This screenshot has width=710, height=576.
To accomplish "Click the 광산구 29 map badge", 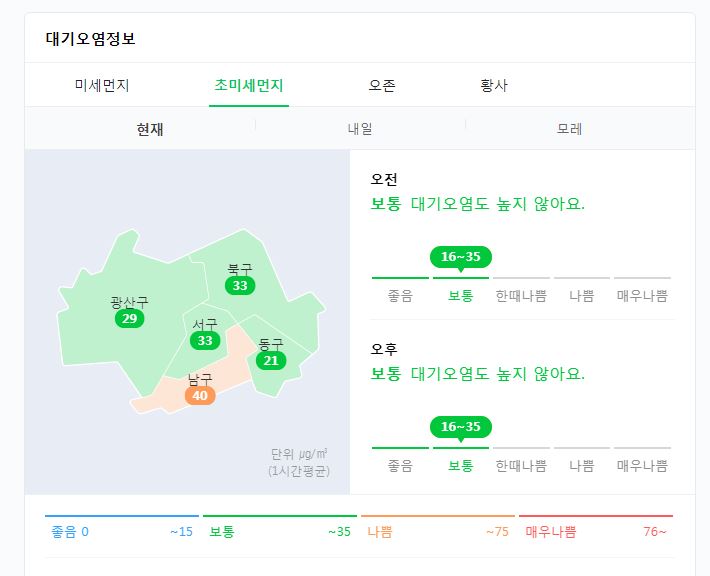I will [130, 318].
